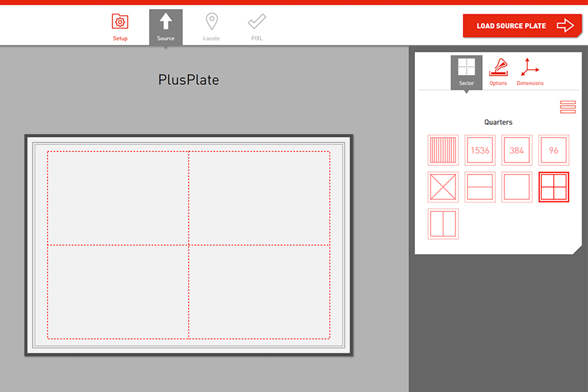This screenshot has width=588, height=392.
Task: Toggle the list view menu icon
Action: (x=568, y=107)
